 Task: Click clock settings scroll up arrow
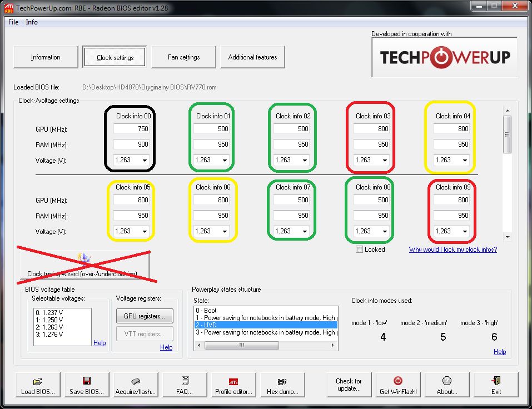(x=507, y=111)
